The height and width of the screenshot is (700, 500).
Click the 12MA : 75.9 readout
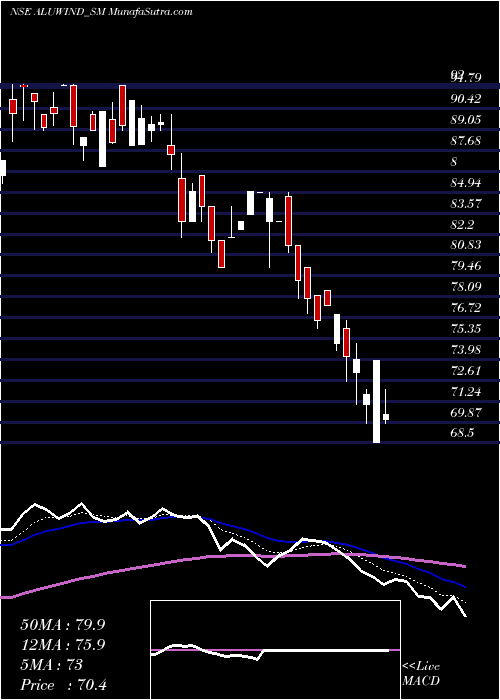click(63, 645)
